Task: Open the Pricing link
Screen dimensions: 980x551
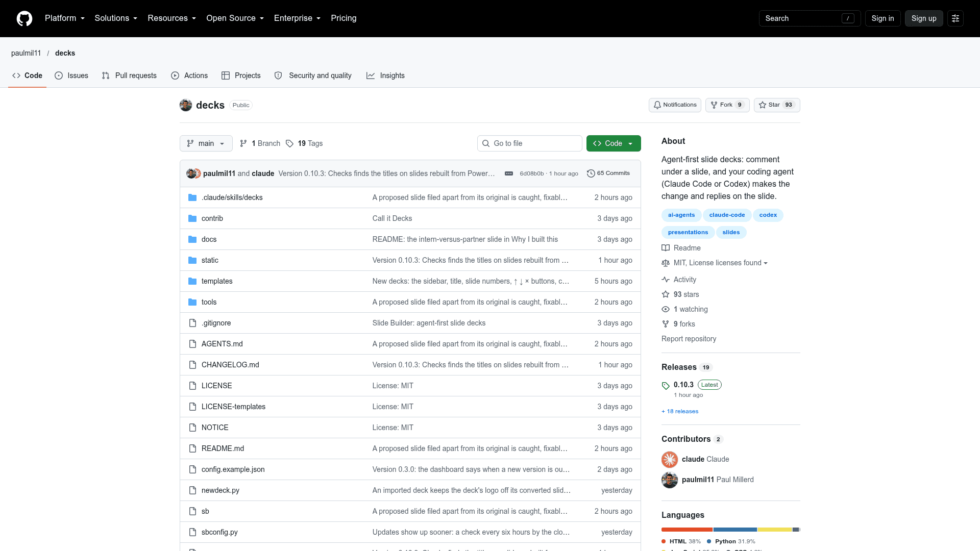Action: tap(344, 18)
